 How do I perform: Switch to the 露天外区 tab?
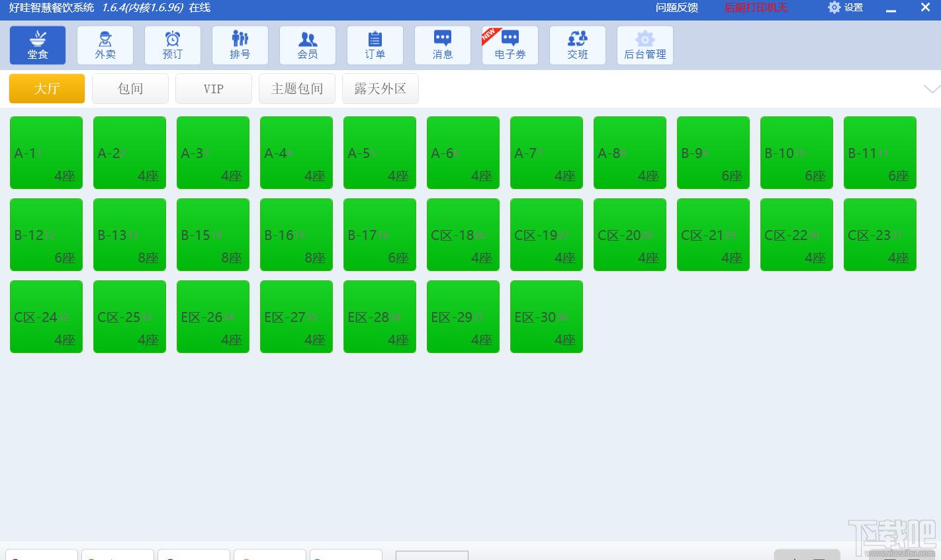[381, 89]
